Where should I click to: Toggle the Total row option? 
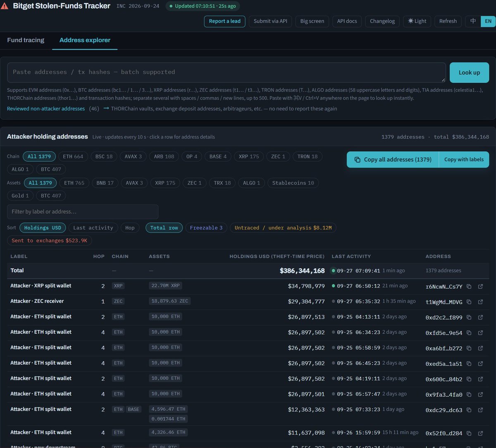click(x=164, y=228)
